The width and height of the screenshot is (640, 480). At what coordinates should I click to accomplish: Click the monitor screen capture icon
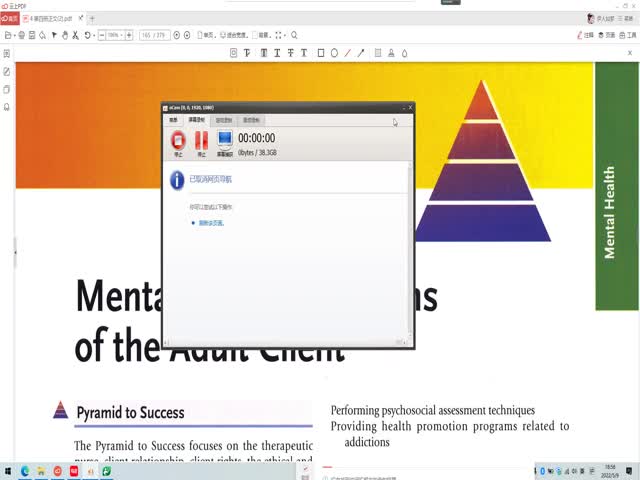tap(225, 141)
